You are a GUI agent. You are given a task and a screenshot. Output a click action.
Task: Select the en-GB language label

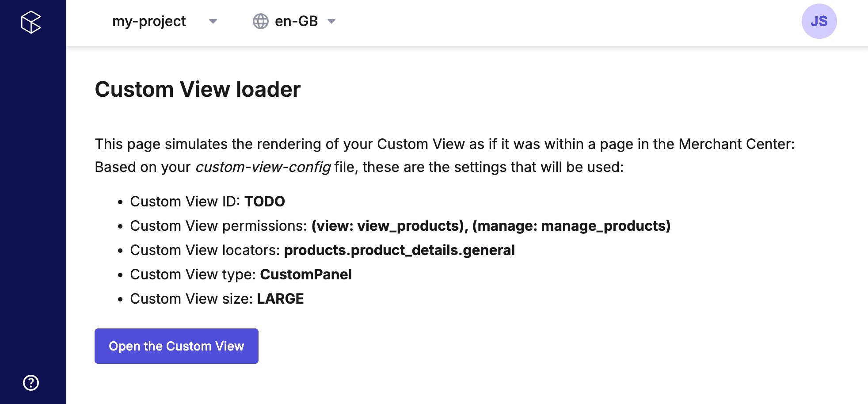[296, 21]
